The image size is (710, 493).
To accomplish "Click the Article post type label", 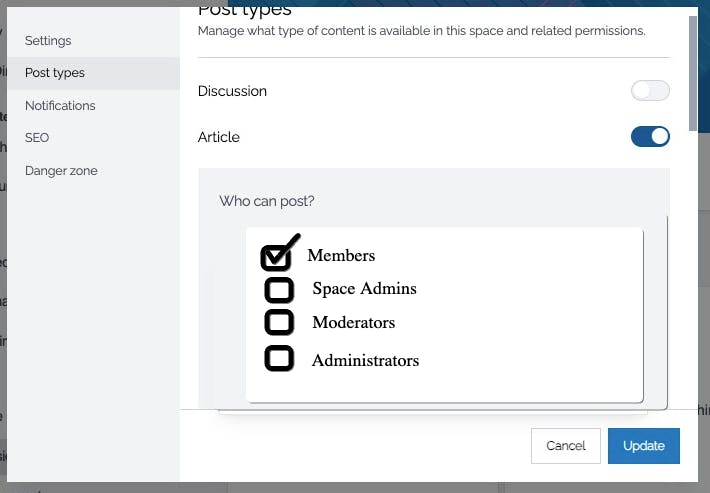I will click(219, 137).
